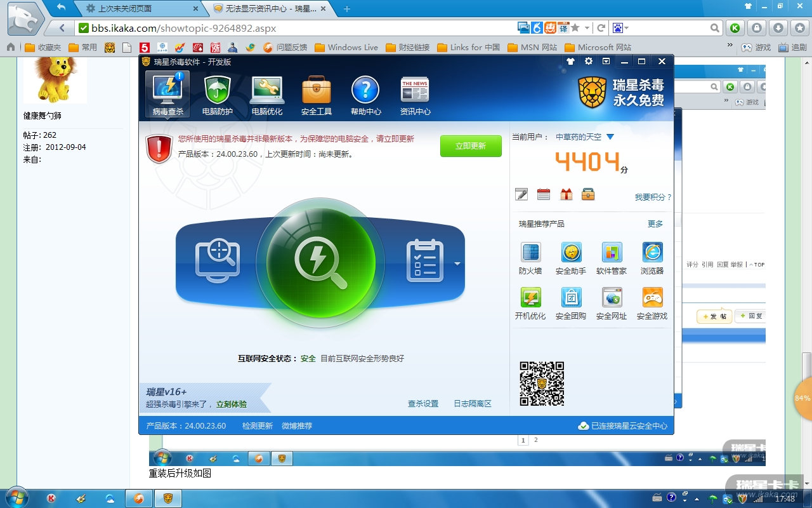Open the red 5 bookmark icon
812x508 pixels.
pyautogui.click(x=145, y=47)
